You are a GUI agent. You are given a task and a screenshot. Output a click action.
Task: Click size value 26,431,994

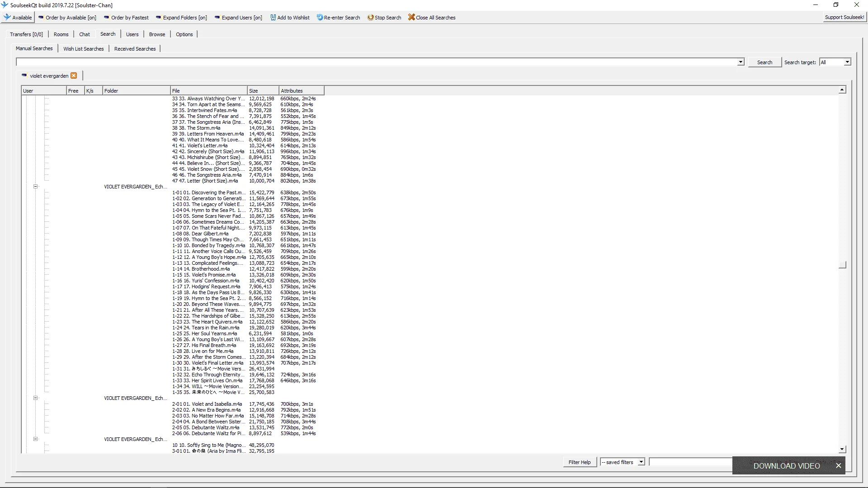pyautogui.click(x=261, y=369)
